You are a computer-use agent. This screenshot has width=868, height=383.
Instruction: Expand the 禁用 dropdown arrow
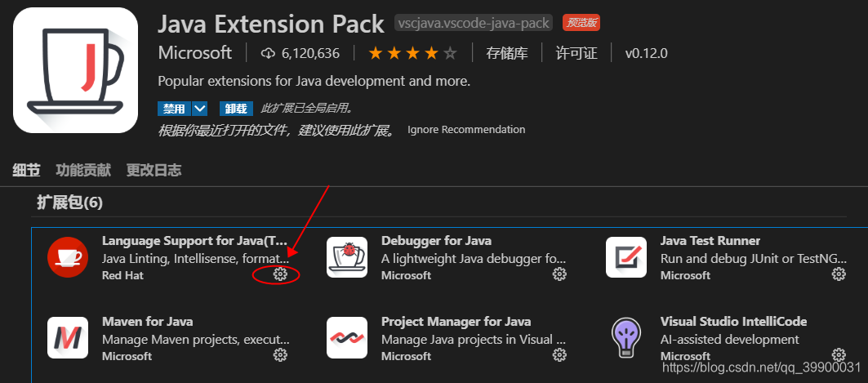click(200, 109)
